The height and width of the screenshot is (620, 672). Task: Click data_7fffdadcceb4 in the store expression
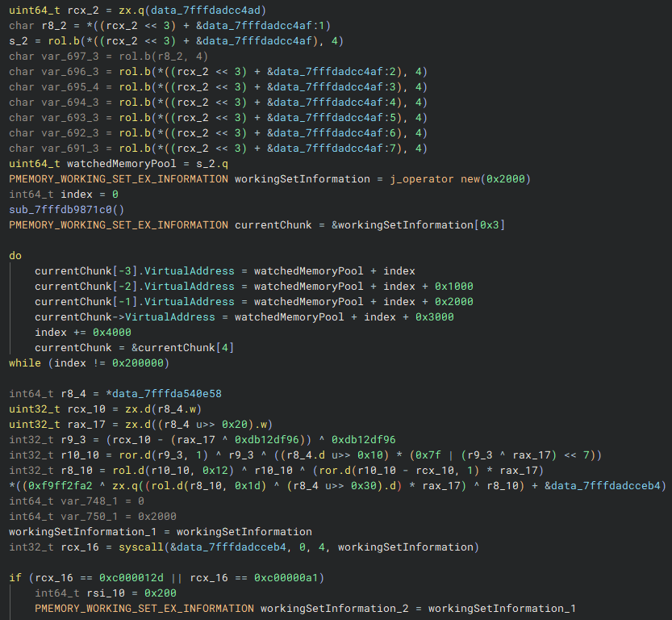[605, 486]
